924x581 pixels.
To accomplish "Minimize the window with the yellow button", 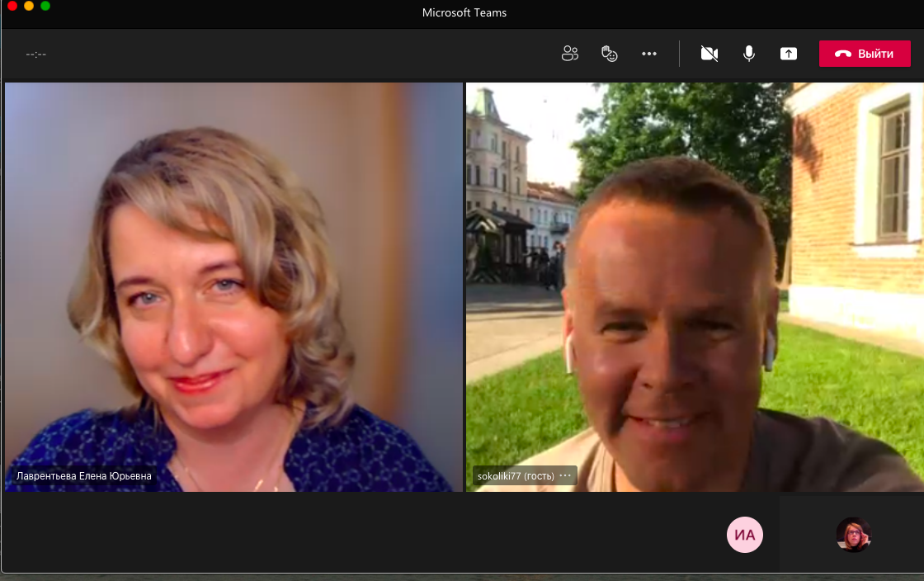I will [x=29, y=6].
